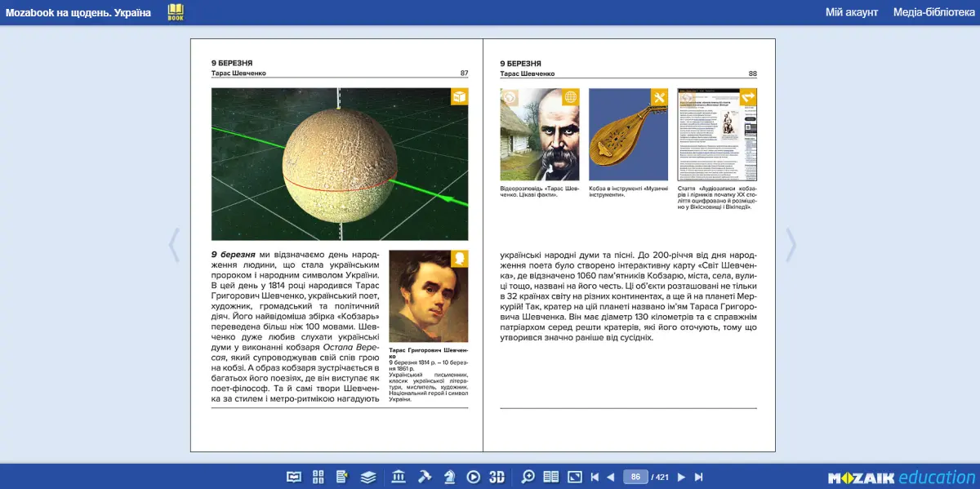Open the media library building icon

tap(399, 477)
